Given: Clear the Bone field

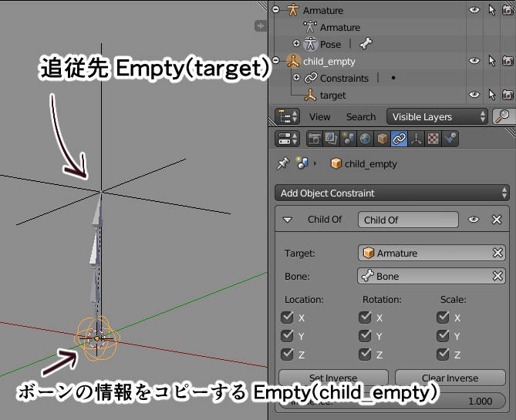Looking at the screenshot, I should (x=497, y=276).
